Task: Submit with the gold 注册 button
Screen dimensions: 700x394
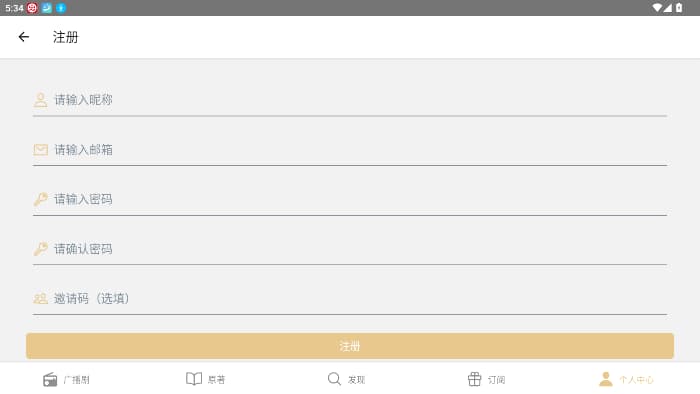Action: 350,346
